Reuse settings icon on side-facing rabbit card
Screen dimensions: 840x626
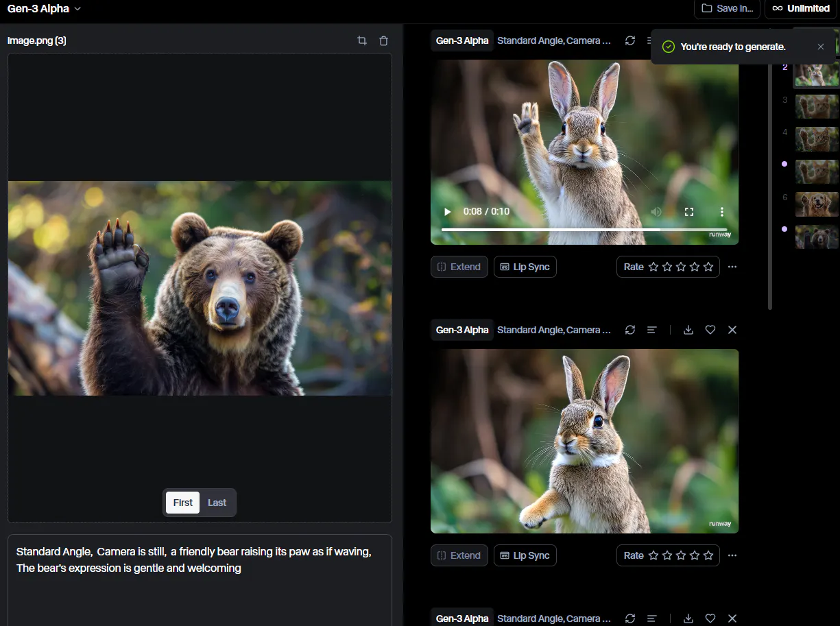tap(630, 330)
